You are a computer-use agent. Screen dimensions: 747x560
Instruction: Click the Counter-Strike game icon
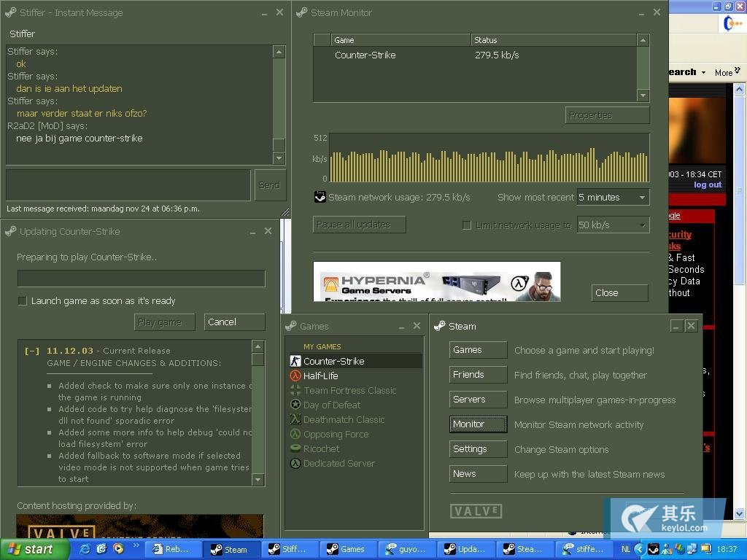pyautogui.click(x=295, y=361)
